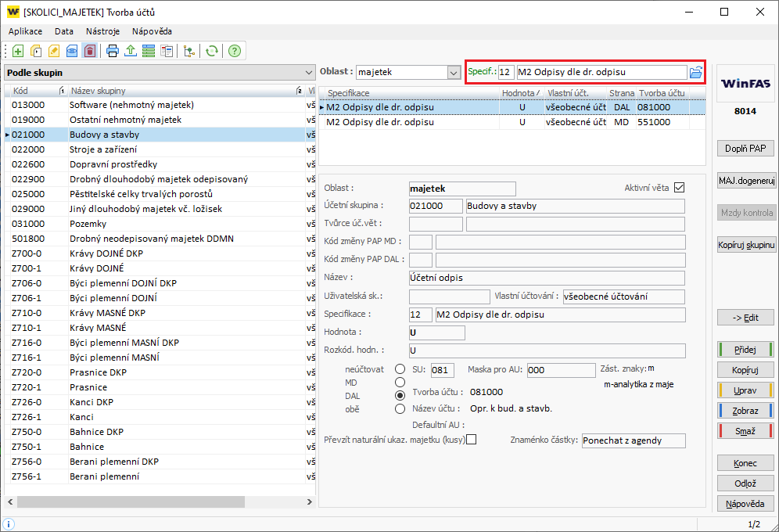Click the Specifikace column header
This screenshot has width=779, height=532.
click(412, 93)
